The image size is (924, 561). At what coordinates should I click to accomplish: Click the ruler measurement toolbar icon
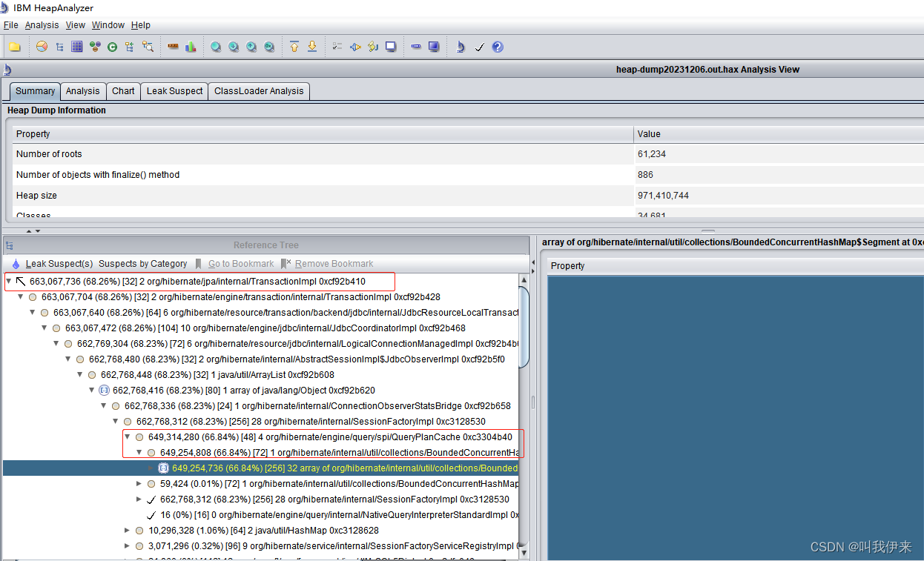click(x=172, y=46)
